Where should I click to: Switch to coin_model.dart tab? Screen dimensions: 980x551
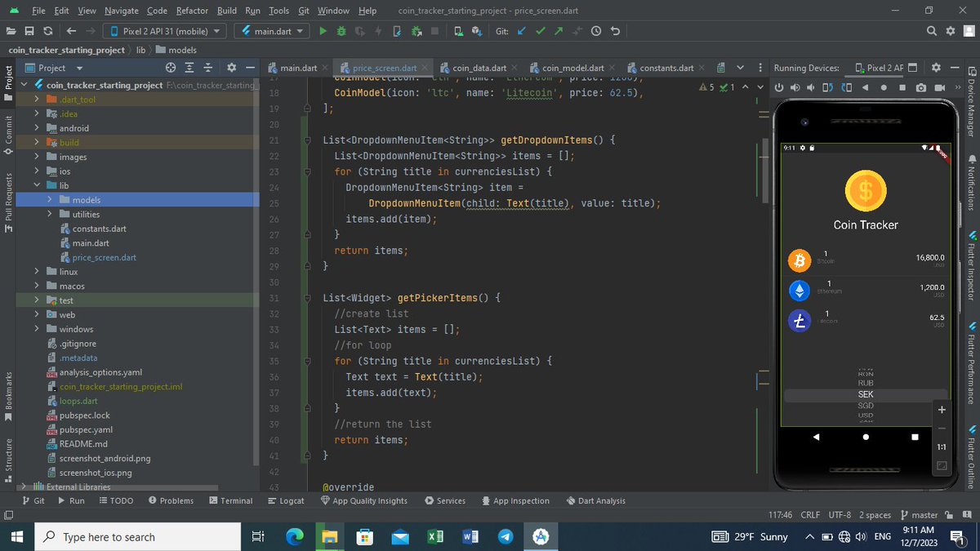click(x=572, y=68)
